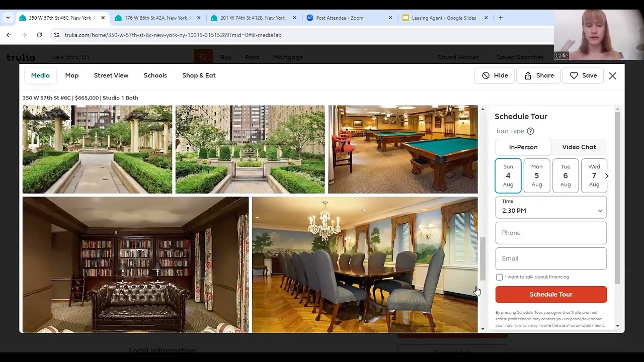The height and width of the screenshot is (362, 644).
Task: Open the Schools tab
Action: 155,75
